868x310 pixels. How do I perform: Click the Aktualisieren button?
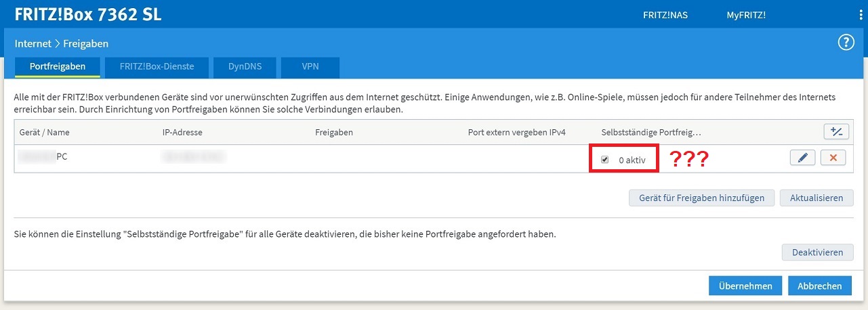click(816, 198)
